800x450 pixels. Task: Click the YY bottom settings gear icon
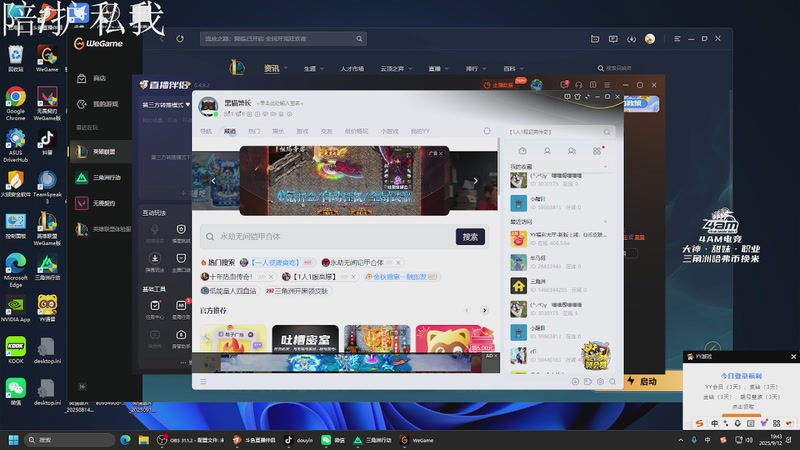tap(600, 382)
